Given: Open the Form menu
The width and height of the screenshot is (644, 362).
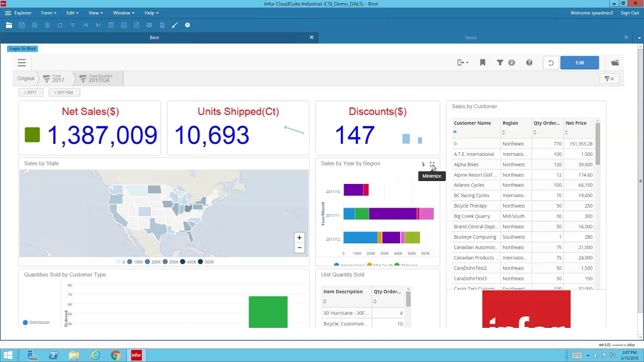Looking at the screenshot, I should (49, 13).
